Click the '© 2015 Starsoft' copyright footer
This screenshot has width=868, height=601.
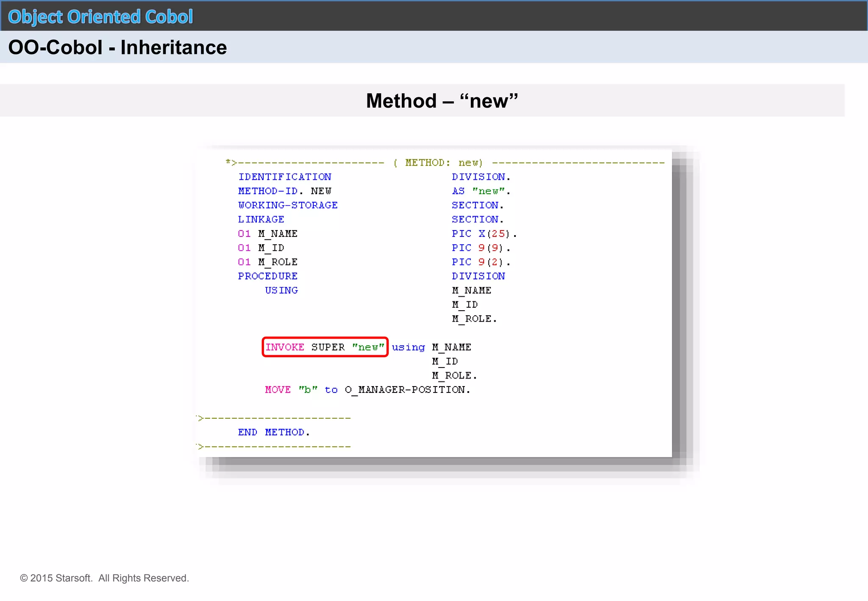tap(104, 578)
